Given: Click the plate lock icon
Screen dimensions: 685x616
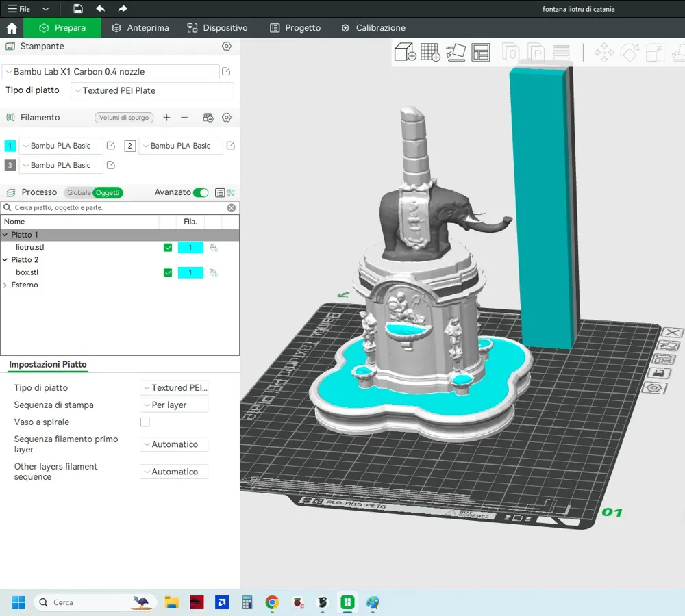Looking at the screenshot, I should (658, 373).
